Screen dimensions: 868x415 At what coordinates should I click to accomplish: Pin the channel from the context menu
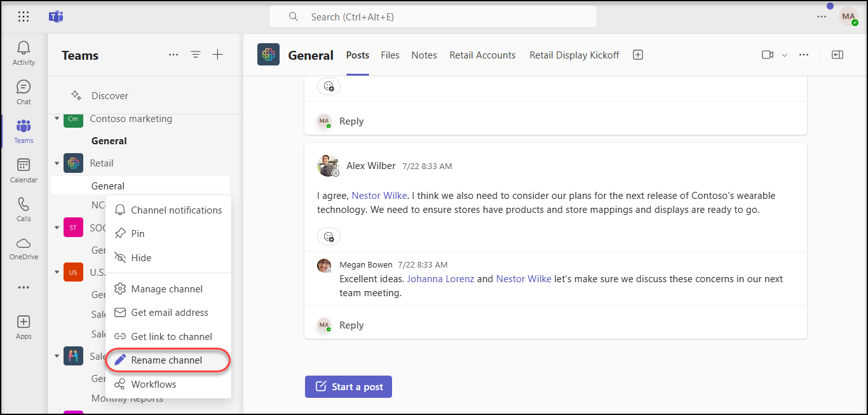[x=137, y=234]
